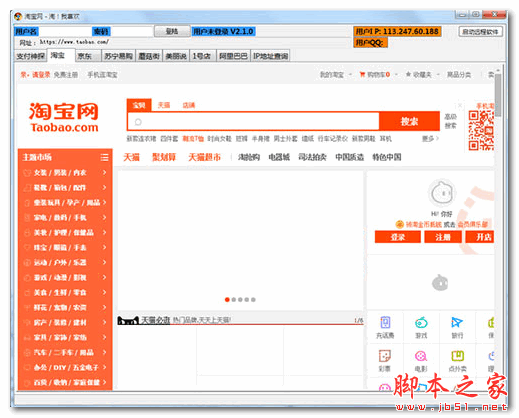Click the gold coin icon beside 领淘金币抵钱

click(x=399, y=224)
